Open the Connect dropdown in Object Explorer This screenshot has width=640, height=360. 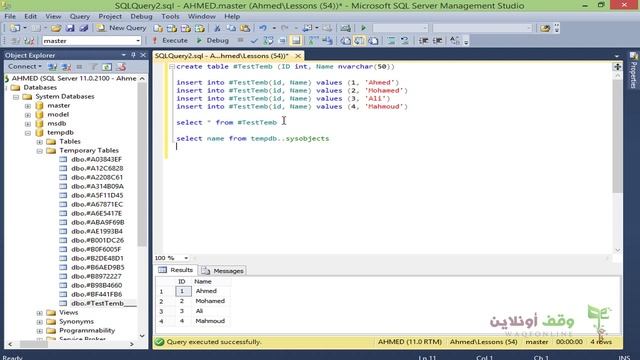click(24, 67)
